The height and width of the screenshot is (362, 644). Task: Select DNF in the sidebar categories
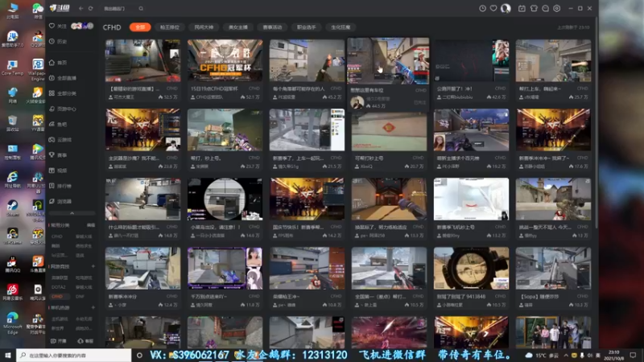pyautogui.click(x=80, y=296)
